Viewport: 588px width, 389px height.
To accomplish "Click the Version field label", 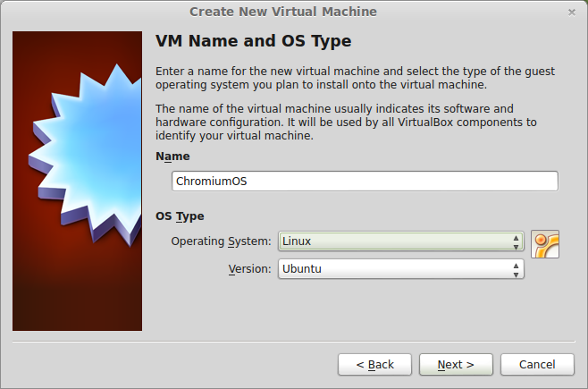I will [x=249, y=268].
